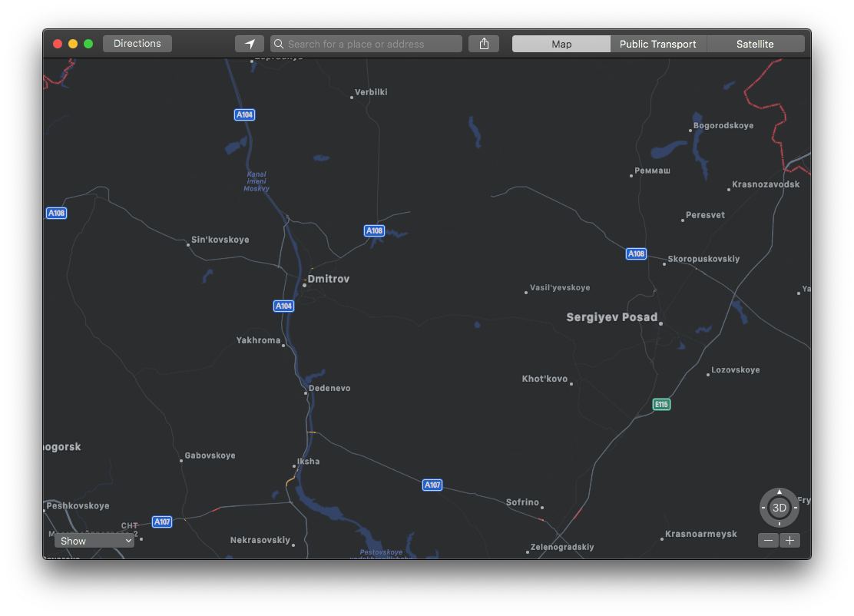Click the A108 shield near Skoropuskovskiy
854x616 pixels.
click(x=636, y=253)
